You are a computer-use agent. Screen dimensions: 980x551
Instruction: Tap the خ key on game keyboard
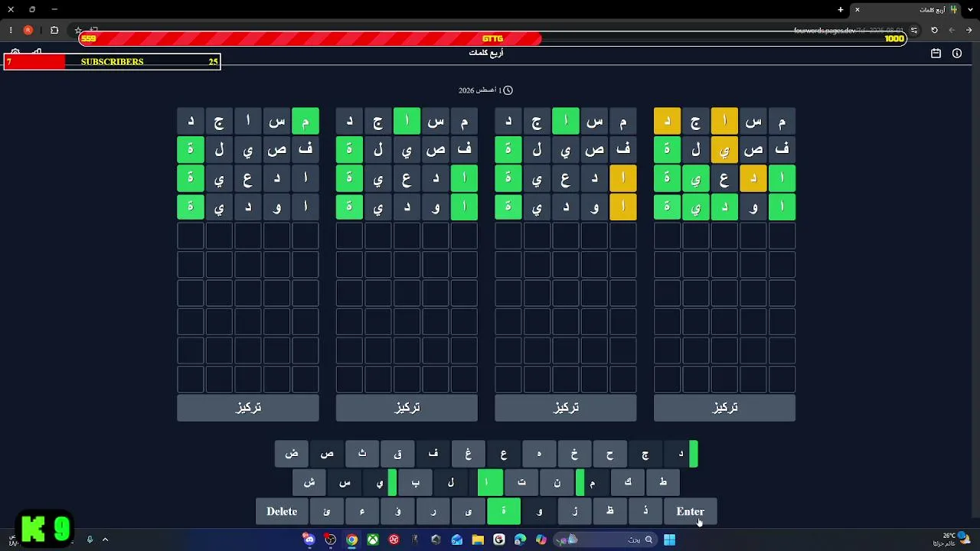click(x=574, y=454)
